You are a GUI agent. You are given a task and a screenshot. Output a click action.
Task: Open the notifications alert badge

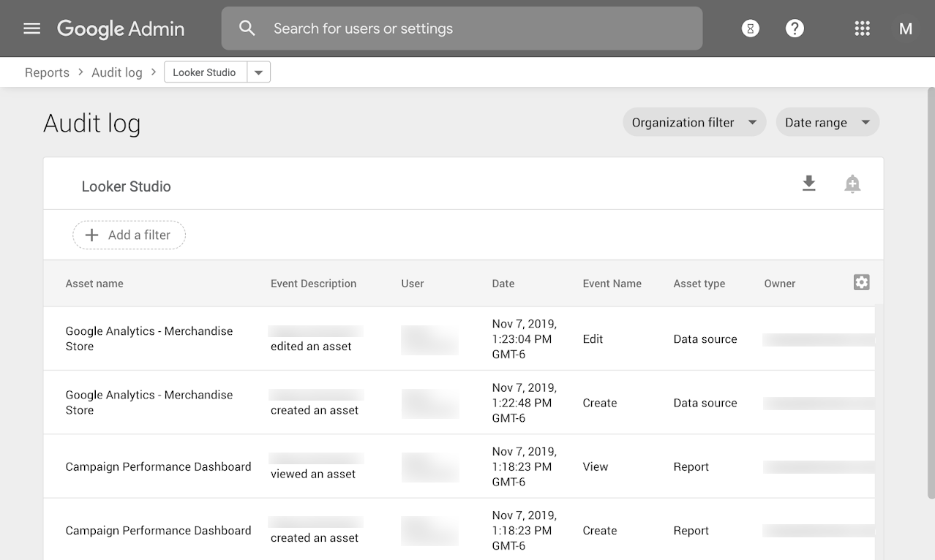(x=750, y=28)
